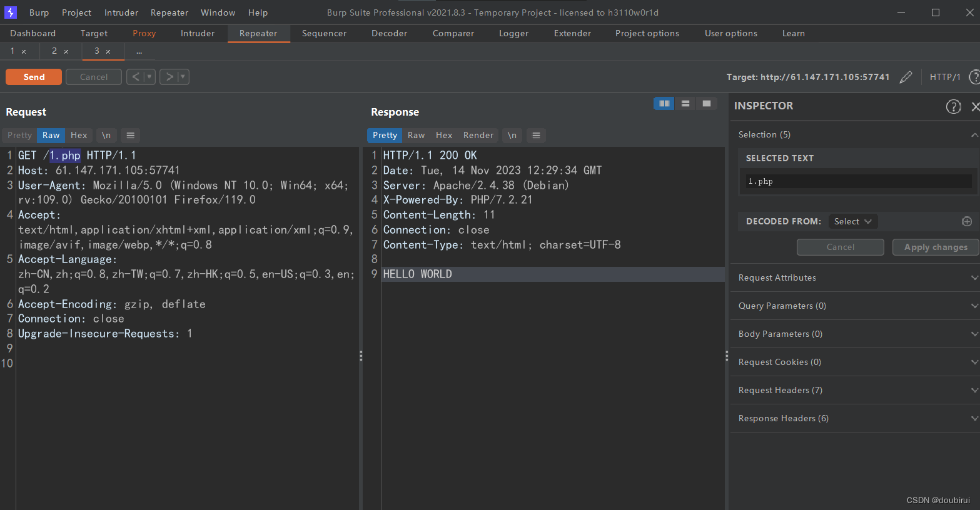
Task: Select the Raw view in Response
Action: point(416,135)
